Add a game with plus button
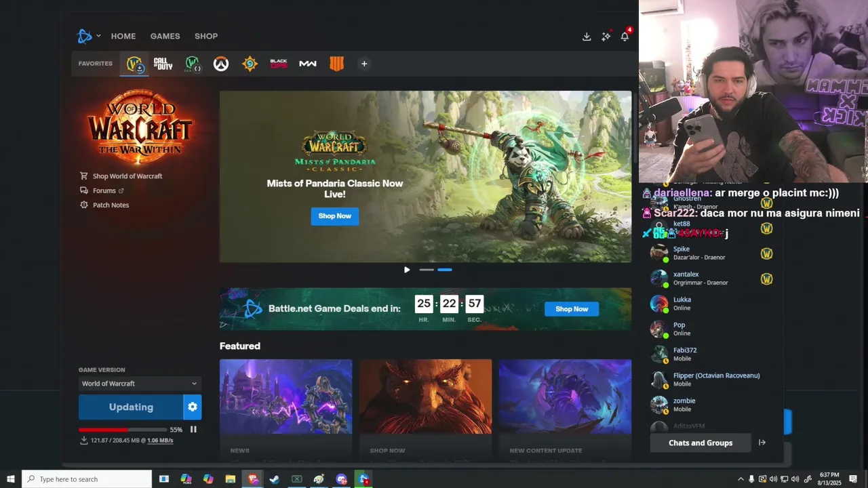 (364, 64)
